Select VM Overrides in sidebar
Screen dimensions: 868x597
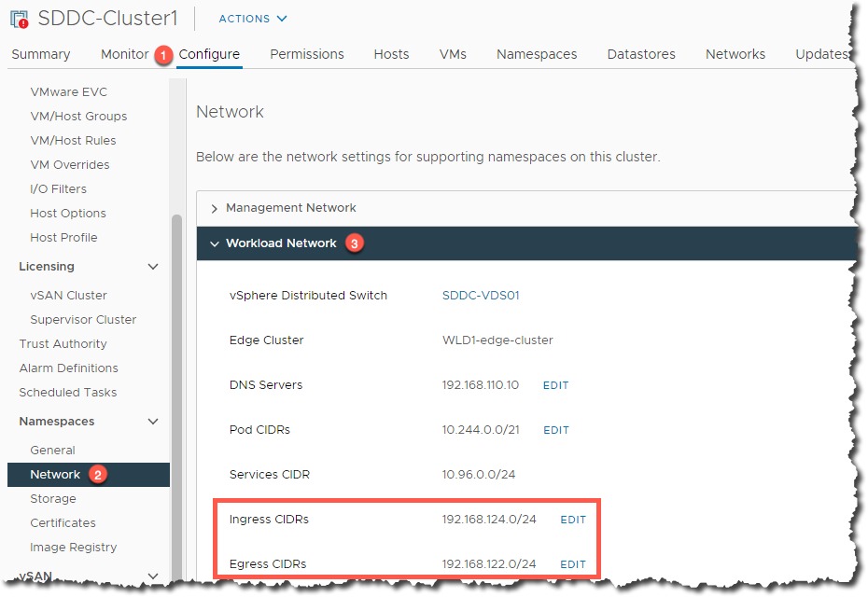[x=70, y=165]
